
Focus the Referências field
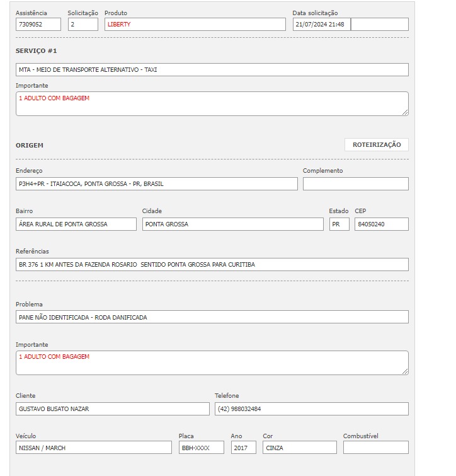[212, 265]
